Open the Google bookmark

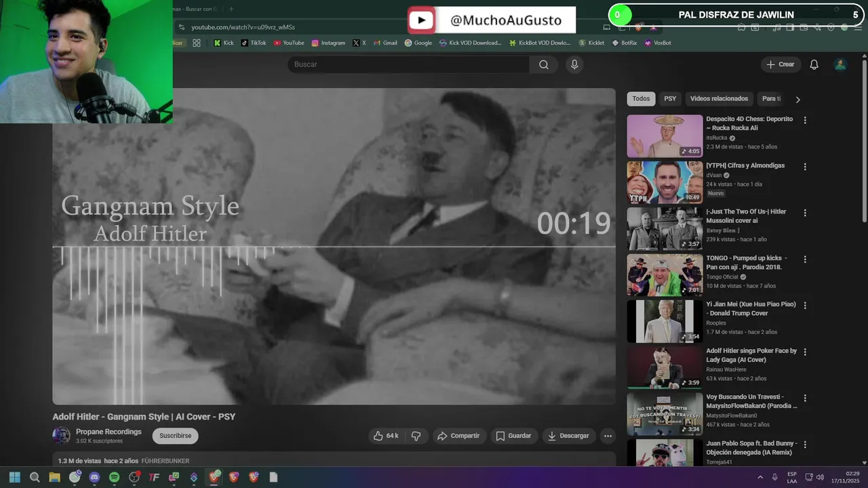click(418, 43)
